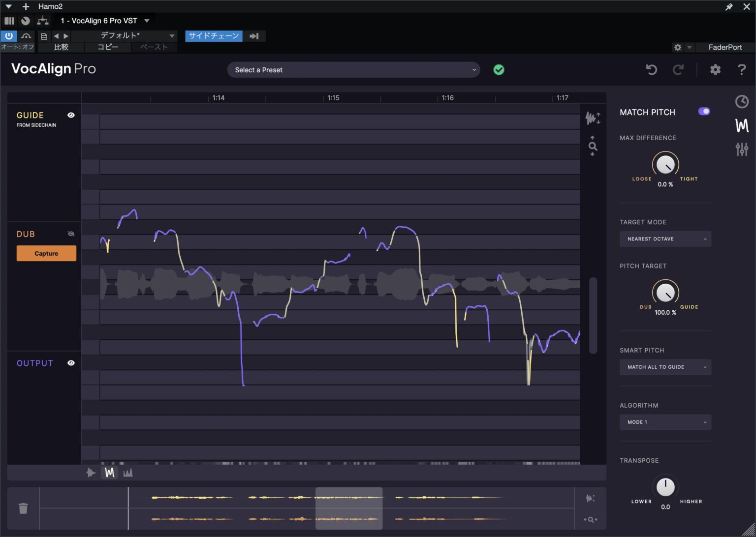Click the Transpose knob
The image size is (756, 537).
click(x=665, y=487)
